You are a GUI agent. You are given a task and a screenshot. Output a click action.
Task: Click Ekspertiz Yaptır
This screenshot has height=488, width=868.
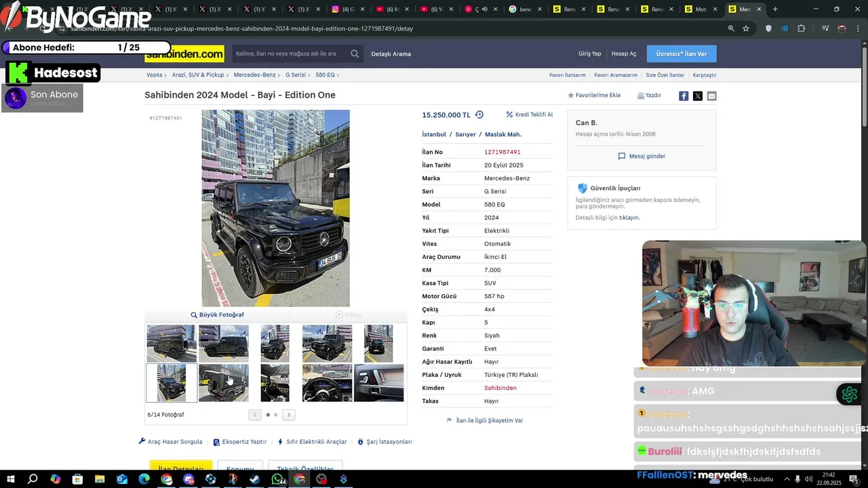click(x=239, y=441)
